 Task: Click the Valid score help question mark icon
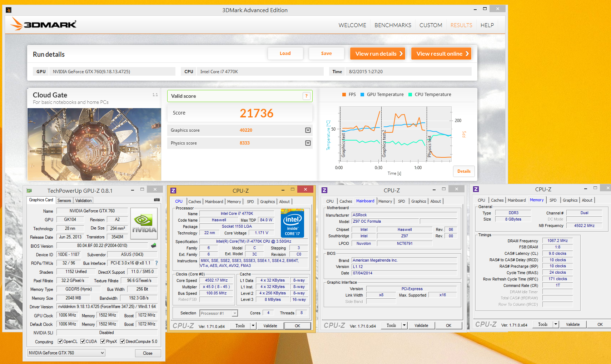(306, 96)
